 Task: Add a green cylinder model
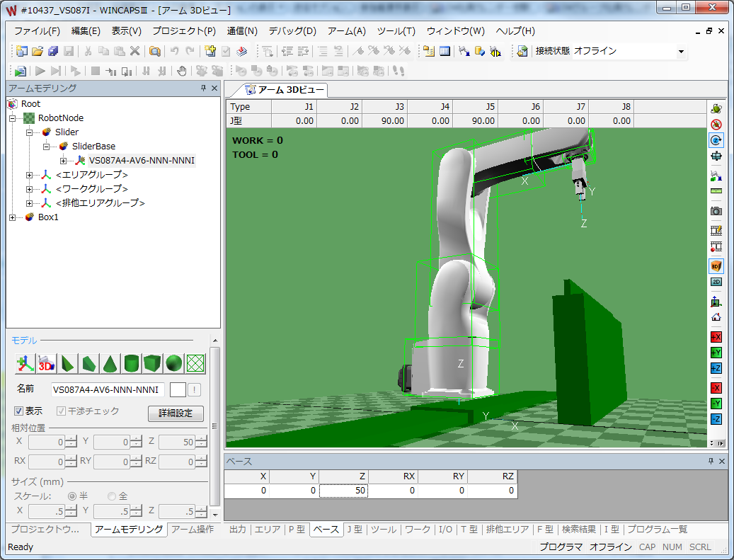[131, 364]
